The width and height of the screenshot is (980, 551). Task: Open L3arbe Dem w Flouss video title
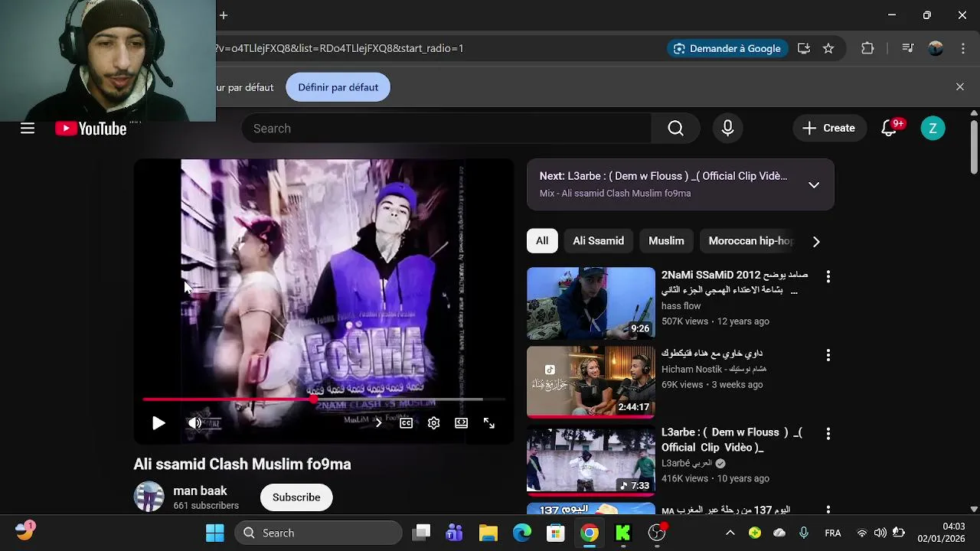[x=732, y=440]
